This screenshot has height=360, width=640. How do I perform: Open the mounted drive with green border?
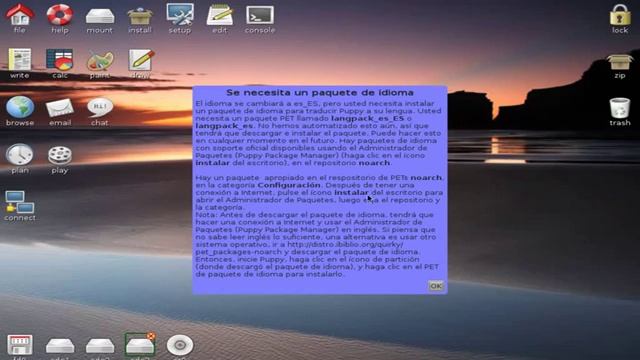click(140, 345)
